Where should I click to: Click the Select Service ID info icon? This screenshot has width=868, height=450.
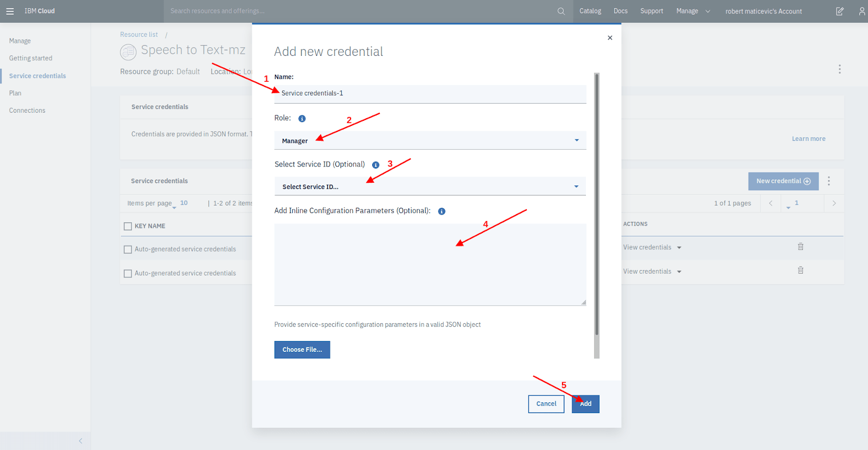click(375, 165)
